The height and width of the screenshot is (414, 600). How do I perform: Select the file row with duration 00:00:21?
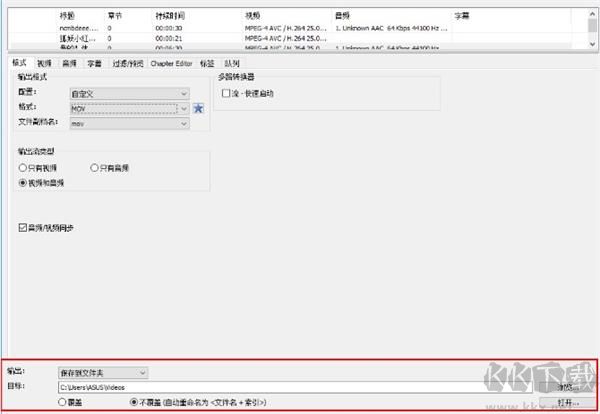coord(297,38)
